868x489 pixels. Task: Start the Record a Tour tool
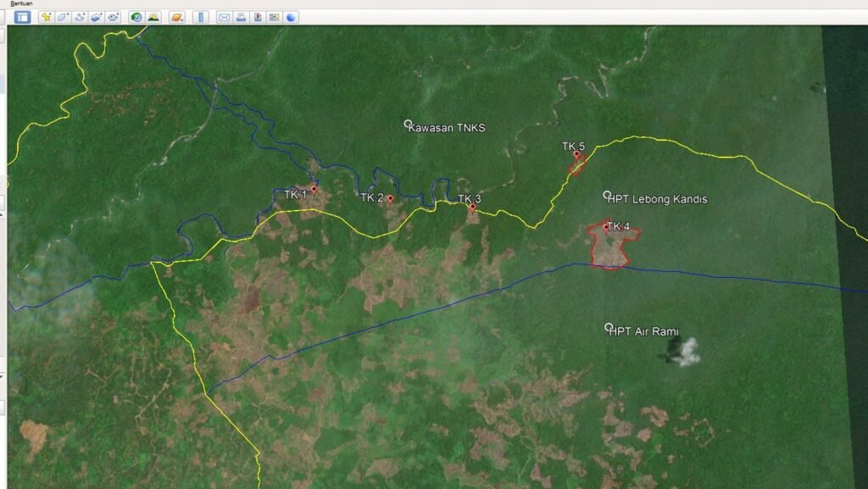[x=114, y=17]
